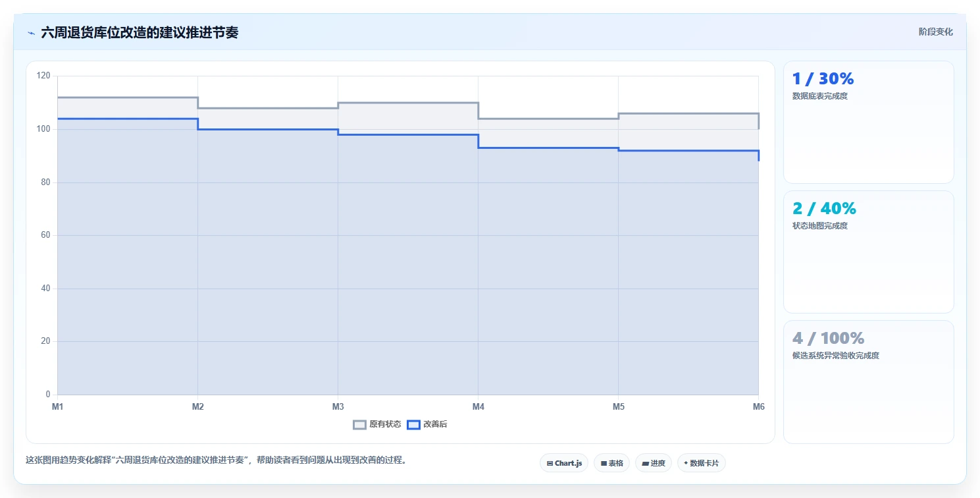The image size is (980, 498).
Task: Click the 进度 chip
Action: 654,463
